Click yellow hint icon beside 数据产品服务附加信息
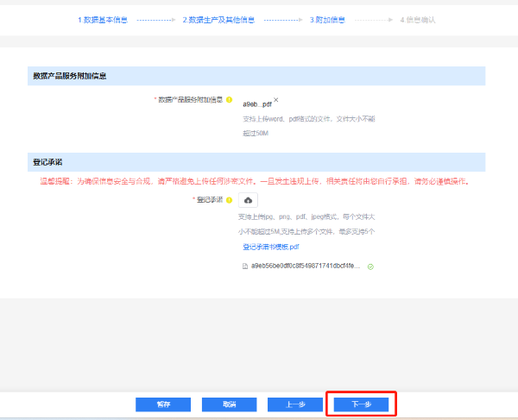 coord(230,101)
